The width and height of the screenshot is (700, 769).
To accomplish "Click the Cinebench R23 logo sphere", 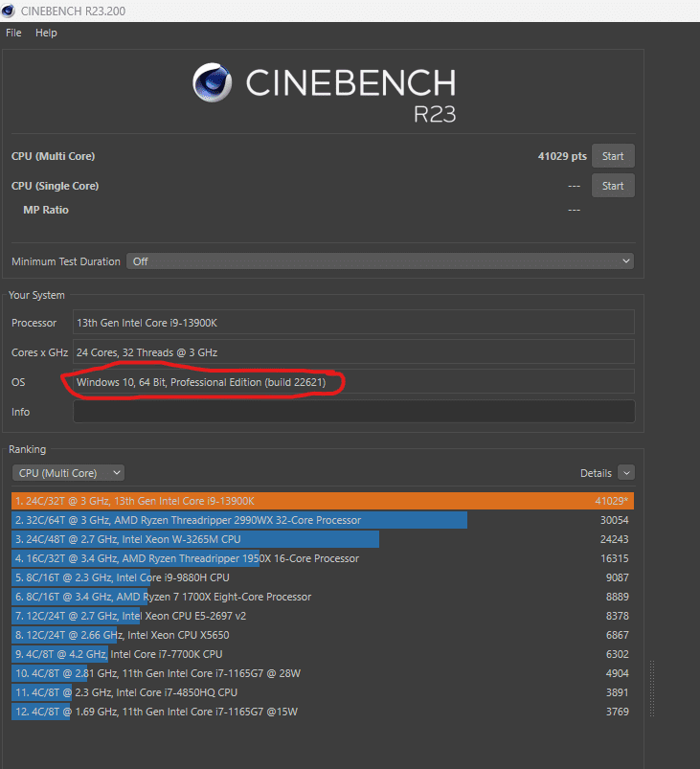I will coord(212,82).
